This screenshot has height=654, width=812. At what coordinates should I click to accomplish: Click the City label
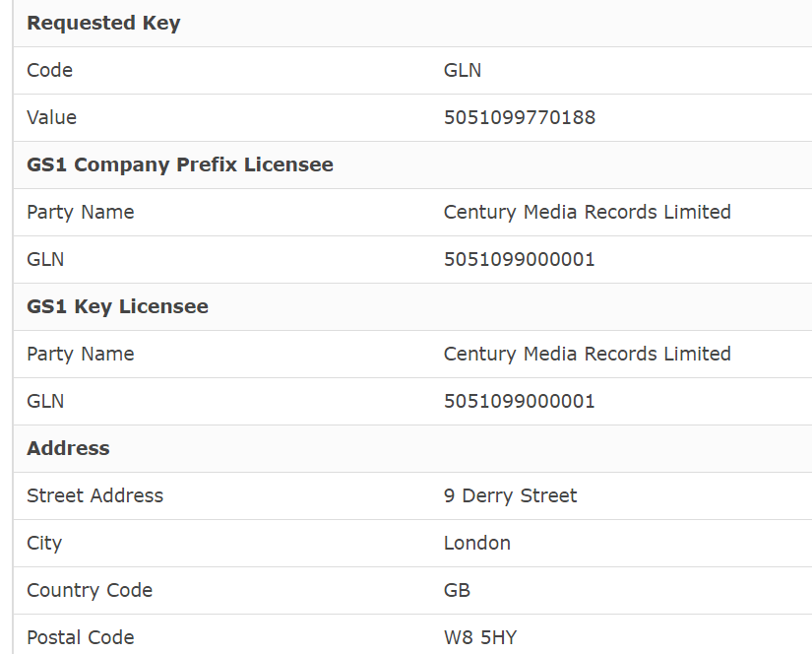(44, 544)
